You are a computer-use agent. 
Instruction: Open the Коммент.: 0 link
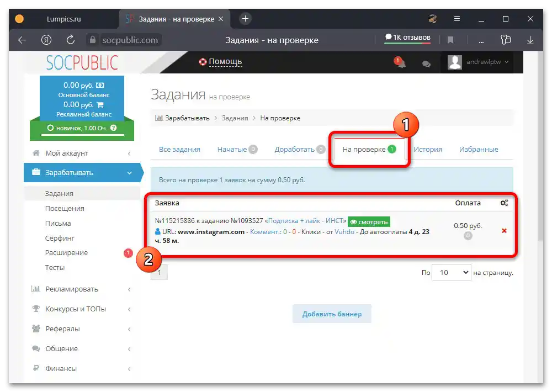coord(268,232)
